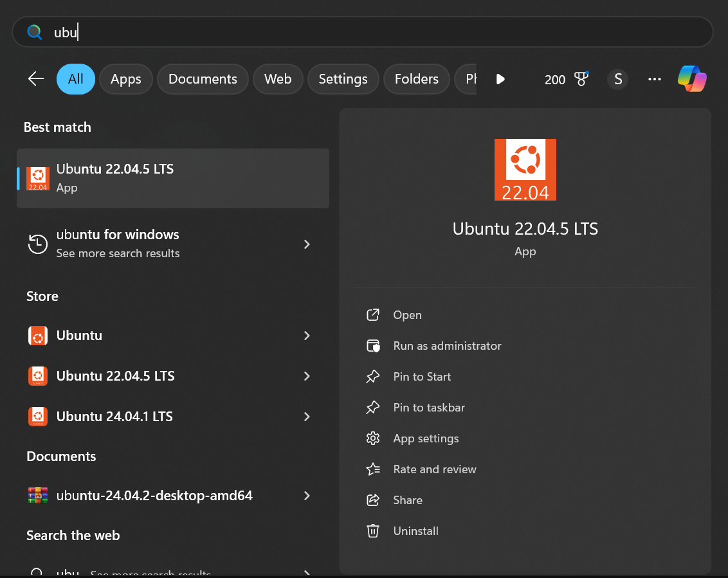Viewport: 728px width, 578px height.
Task: Click the trash can icon beside Uninstall
Action: (373, 530)
